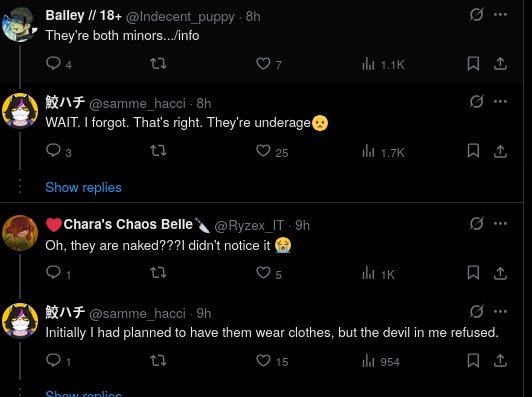Screen dimensions: 532x397
Task: Open Chara's Chaos Belle avatar
Action: [x=20, y=233]
